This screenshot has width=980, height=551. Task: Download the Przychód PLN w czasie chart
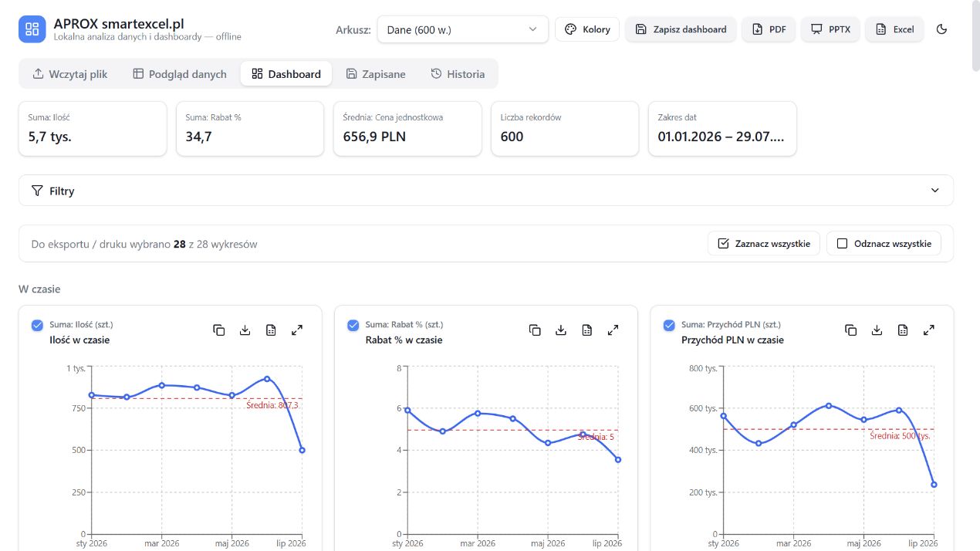click(877, 330)
